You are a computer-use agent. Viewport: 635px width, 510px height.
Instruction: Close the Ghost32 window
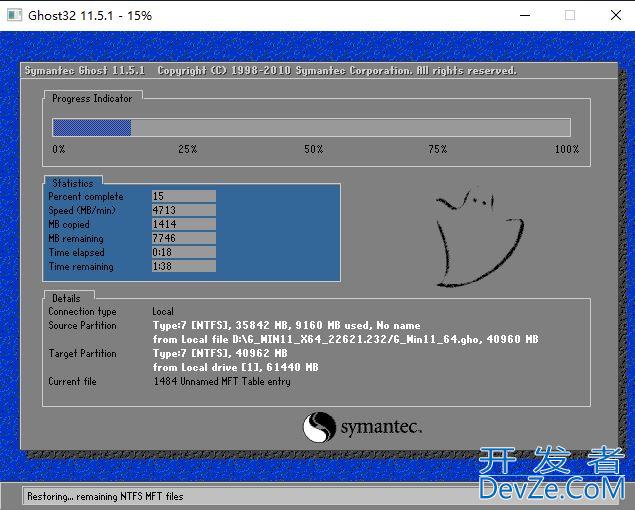click(x=616, y=15)
